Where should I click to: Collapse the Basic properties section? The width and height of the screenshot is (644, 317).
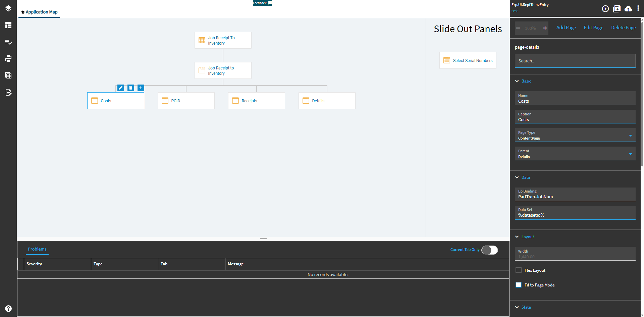(x=517, y=81)
